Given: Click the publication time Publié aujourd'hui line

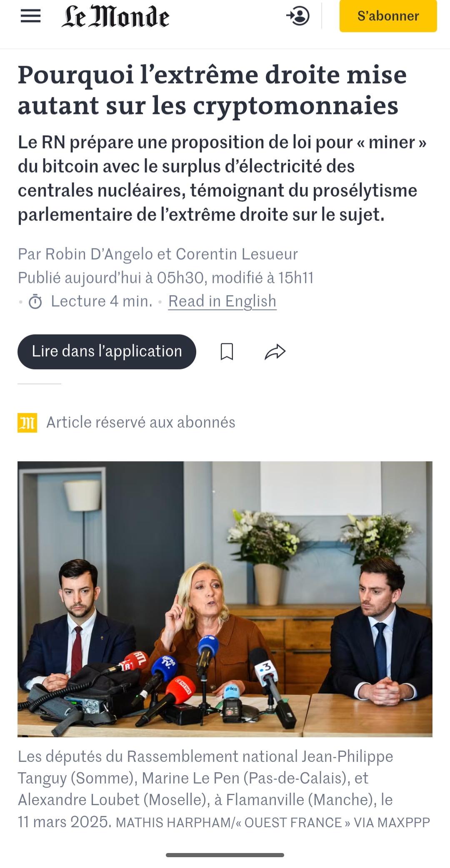Looking at the screenshot, I should point(165,278).
